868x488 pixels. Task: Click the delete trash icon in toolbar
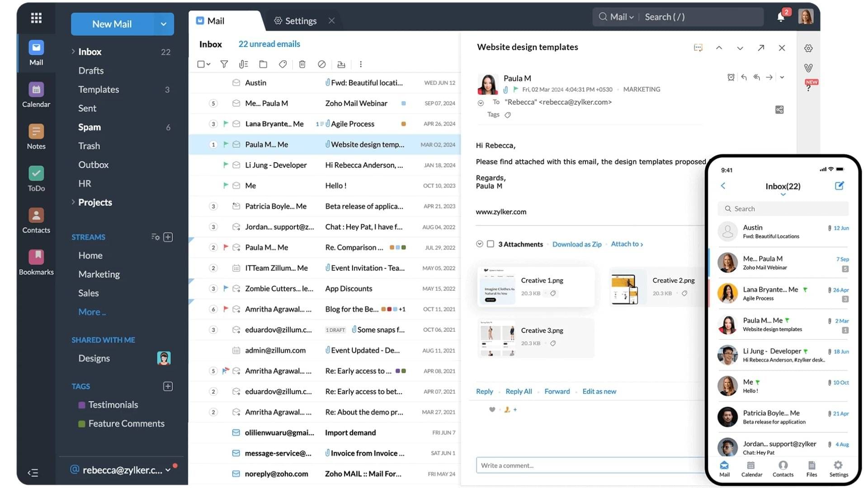point(302,64)
